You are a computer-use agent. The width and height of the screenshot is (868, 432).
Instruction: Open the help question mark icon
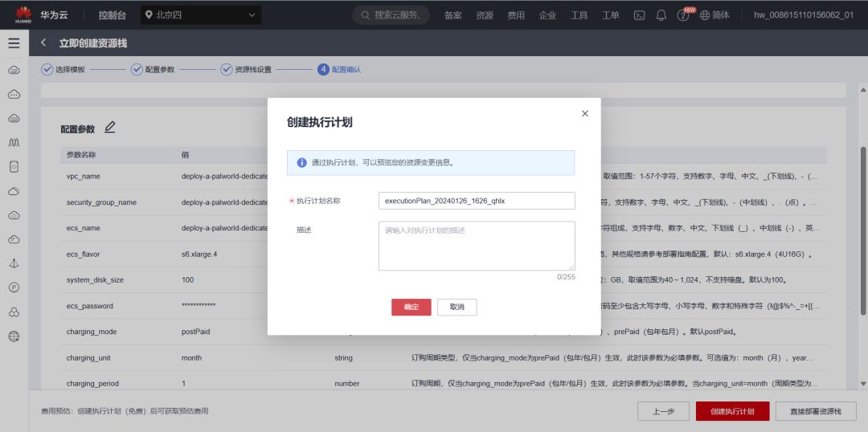coord(682,15)
